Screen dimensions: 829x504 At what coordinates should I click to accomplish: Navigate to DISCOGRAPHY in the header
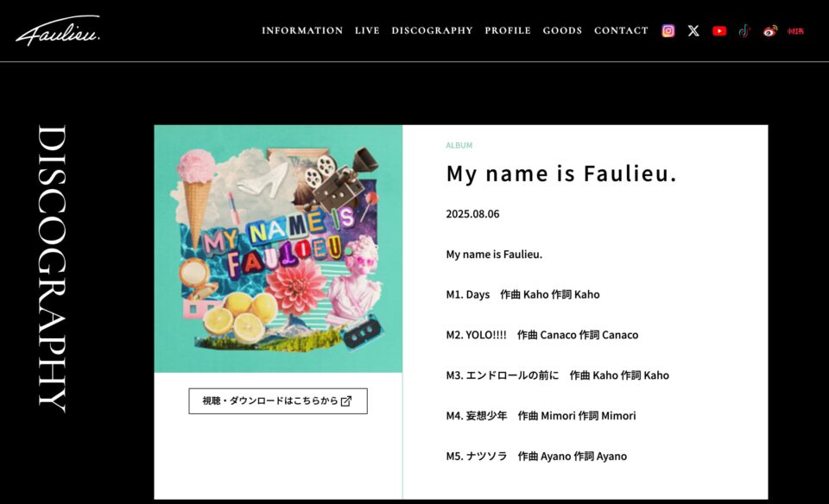tap(432, 30)
